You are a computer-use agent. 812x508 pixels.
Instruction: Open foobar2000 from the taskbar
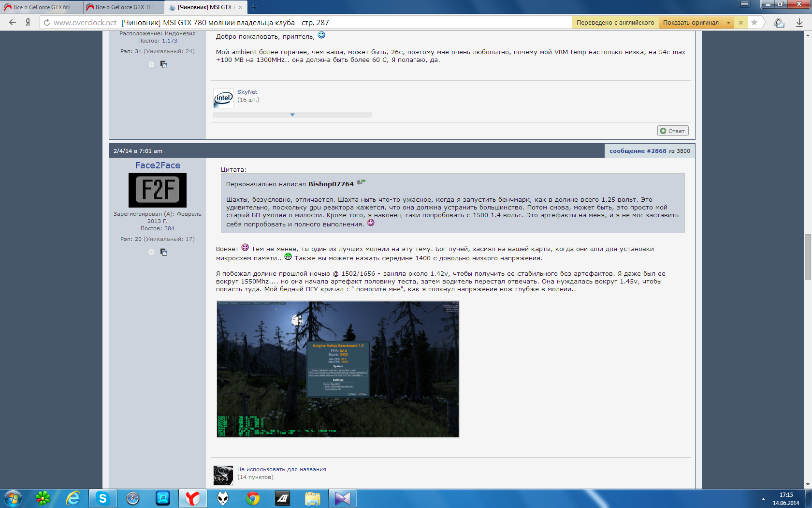(223, 498)
